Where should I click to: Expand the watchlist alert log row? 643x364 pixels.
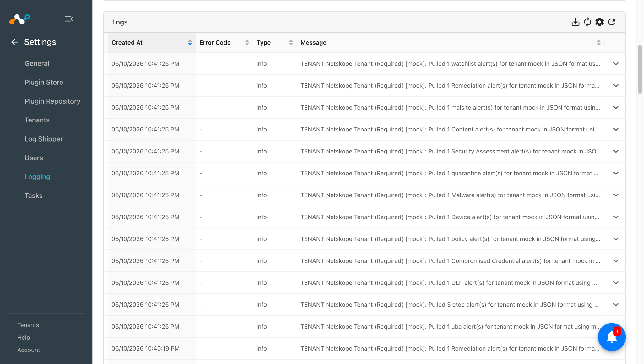coord(616,64)
